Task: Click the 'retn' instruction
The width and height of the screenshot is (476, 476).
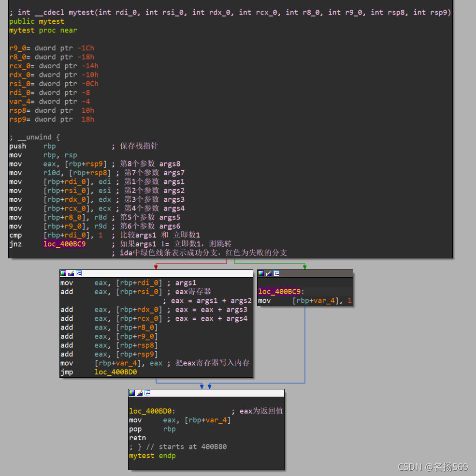Action: pyautogui.click(x=138, y=438)
